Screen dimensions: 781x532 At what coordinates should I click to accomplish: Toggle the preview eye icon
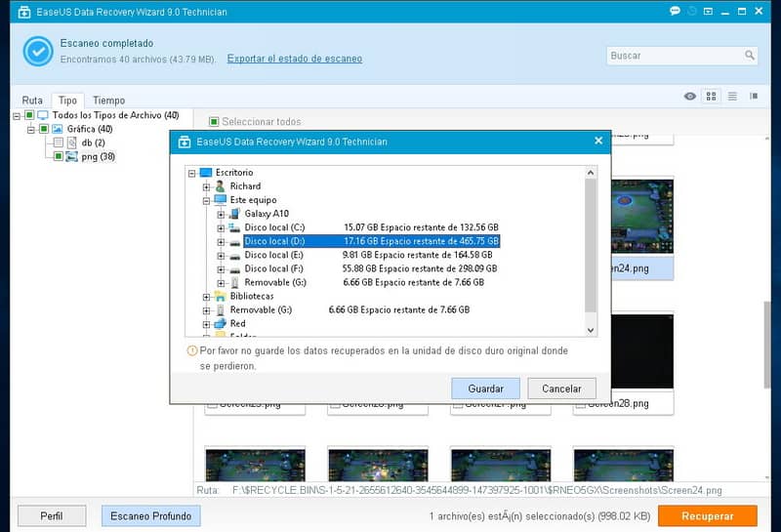point(690,96)
